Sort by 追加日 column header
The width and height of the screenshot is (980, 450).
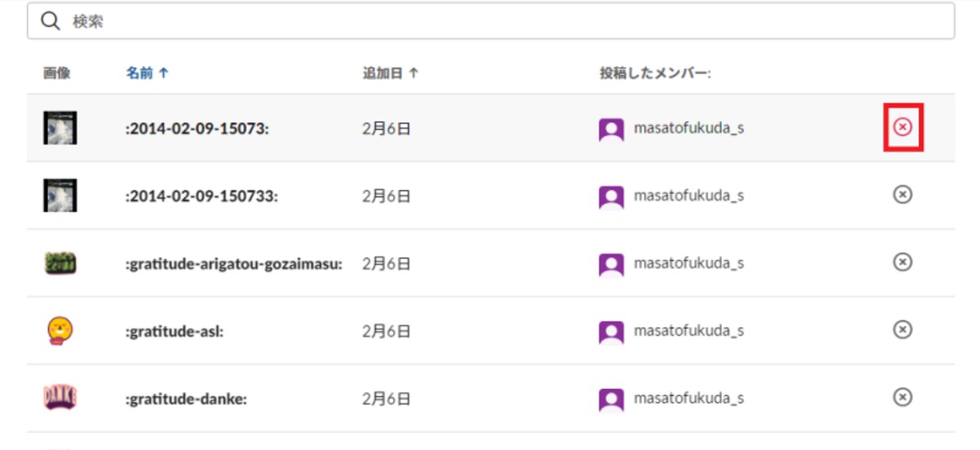[x=390, y=73]
